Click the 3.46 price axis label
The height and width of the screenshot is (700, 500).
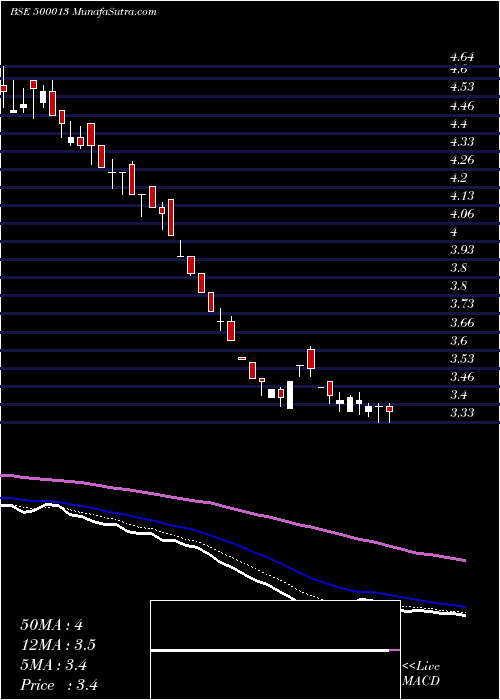pos(462,377)
